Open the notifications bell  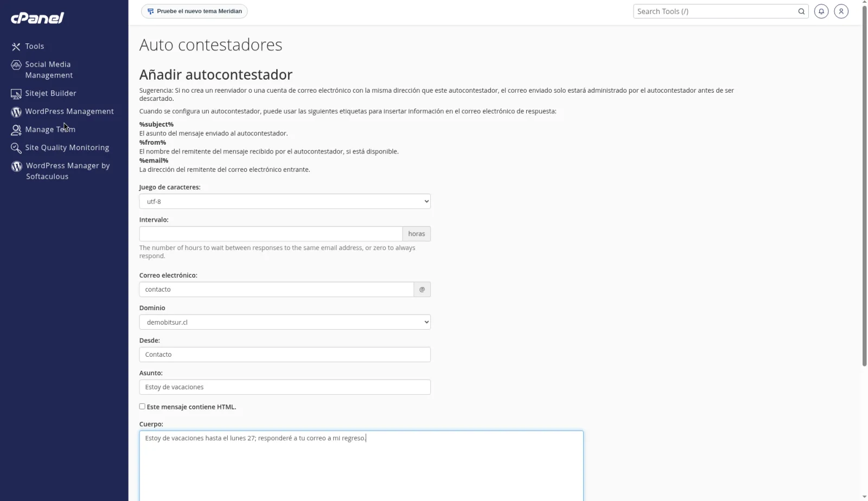pyautogui.click(x=821, y=11)
